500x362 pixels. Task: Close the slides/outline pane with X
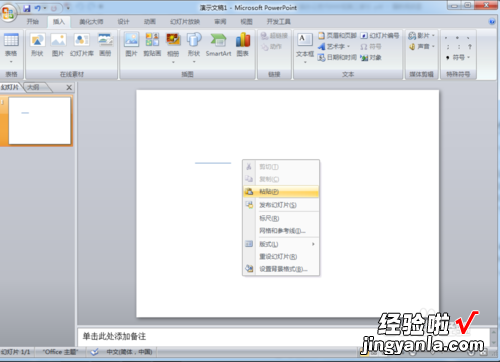69,87
